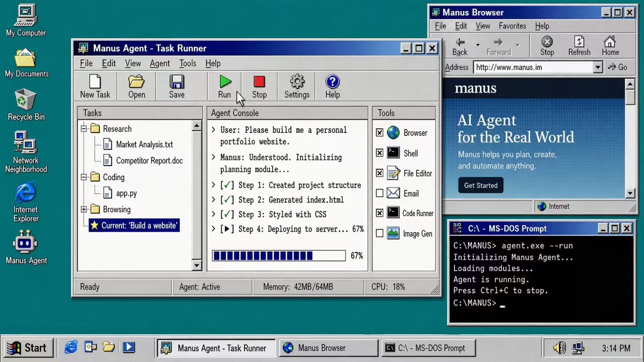This screenshot has width=644, height=362.
Task: Select the My Computer desktop icon
Action: [x=26, y=15]
